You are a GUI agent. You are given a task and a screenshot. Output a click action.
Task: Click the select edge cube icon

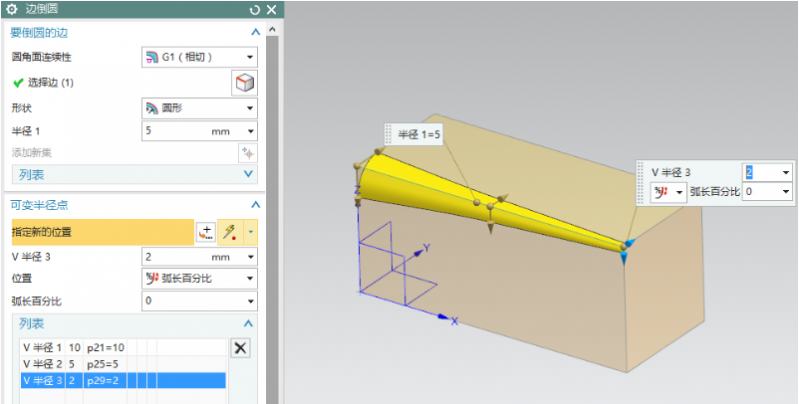(244, 82)
